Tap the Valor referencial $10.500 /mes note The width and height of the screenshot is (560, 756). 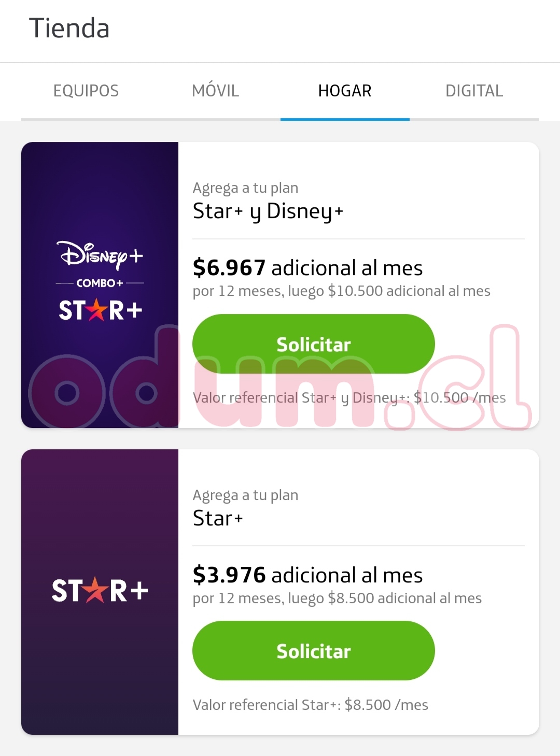(349, 397)
